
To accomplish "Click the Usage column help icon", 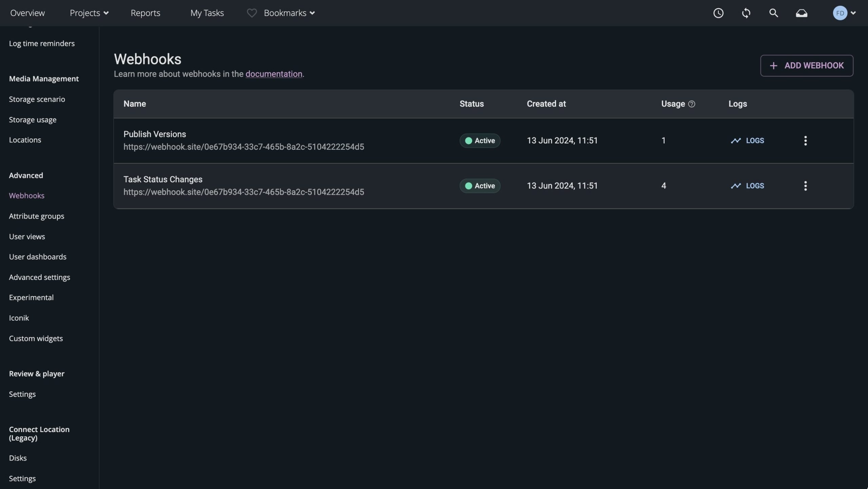I will pos(692,104).
